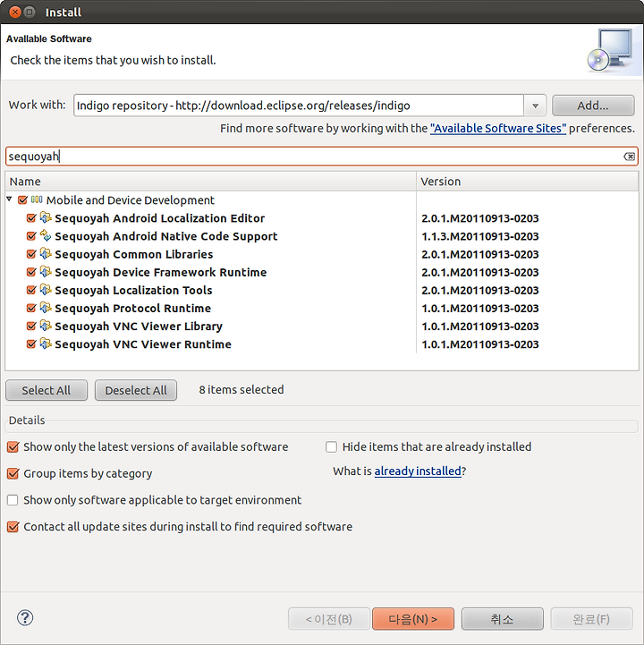Select the Sequoyah Localization Tools row name
This screenshot has height=645, width=644.
point(133,291)
